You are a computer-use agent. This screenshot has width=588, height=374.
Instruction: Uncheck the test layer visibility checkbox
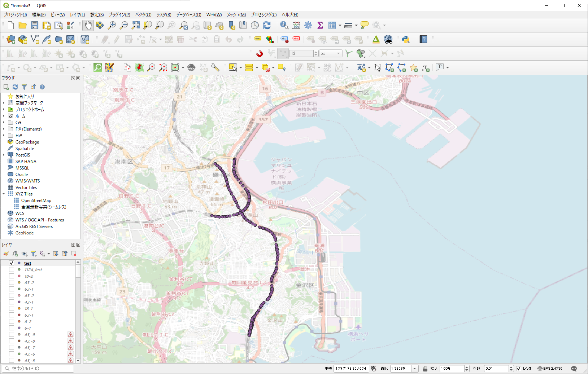click(x=12, y=263)
